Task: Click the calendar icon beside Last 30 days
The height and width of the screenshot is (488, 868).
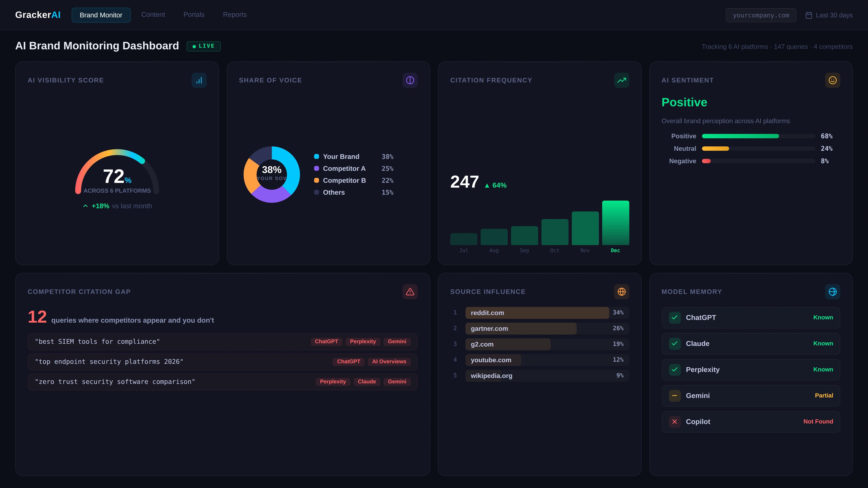Action: point(808,15)
